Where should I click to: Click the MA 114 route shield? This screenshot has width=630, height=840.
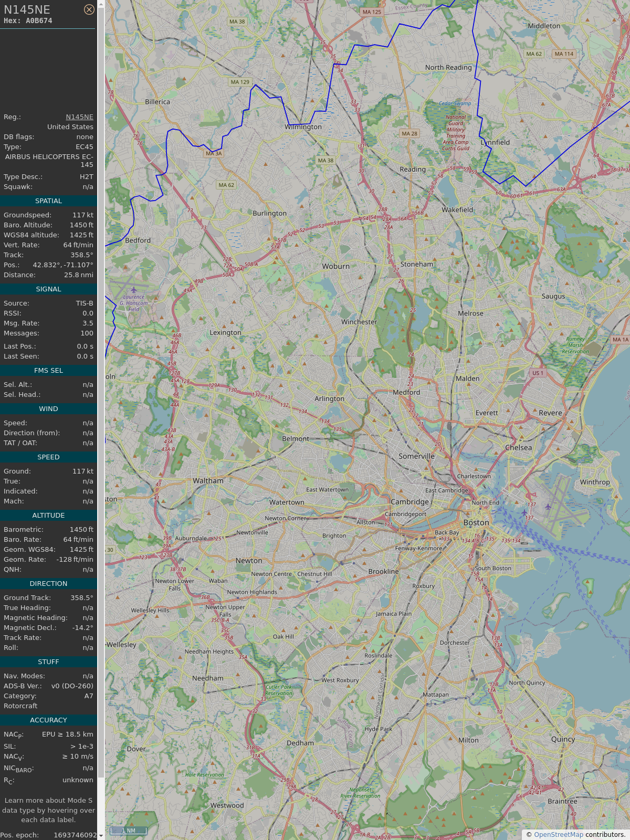pyautogui.click(x=564, y=54)
